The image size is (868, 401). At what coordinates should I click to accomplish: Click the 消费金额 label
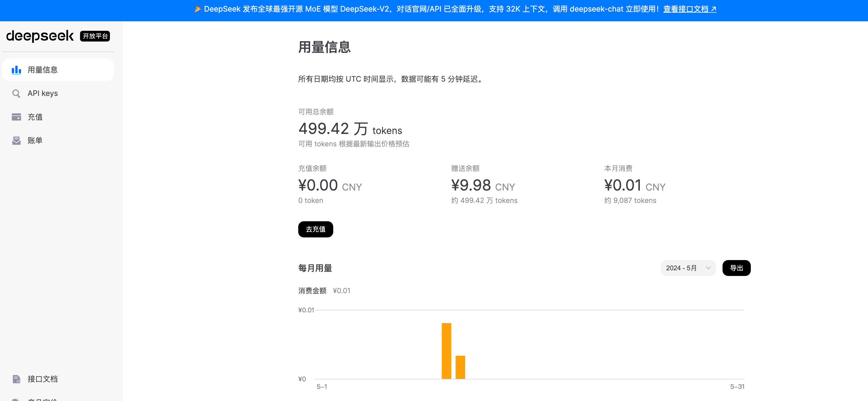(312, 291)
